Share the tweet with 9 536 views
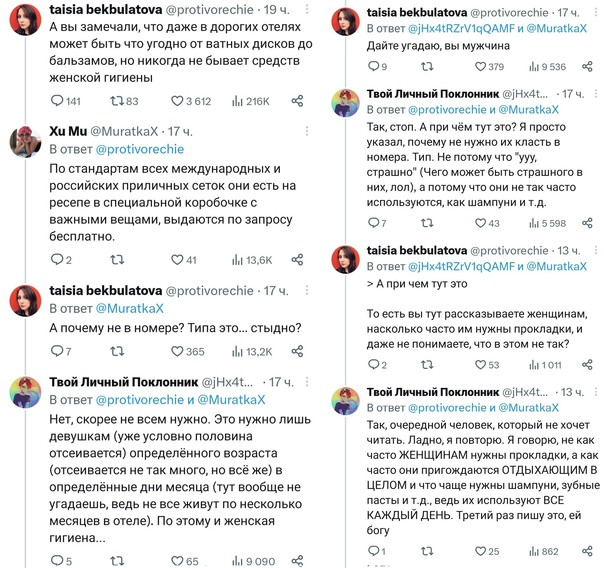 click(x=587, y=66)
